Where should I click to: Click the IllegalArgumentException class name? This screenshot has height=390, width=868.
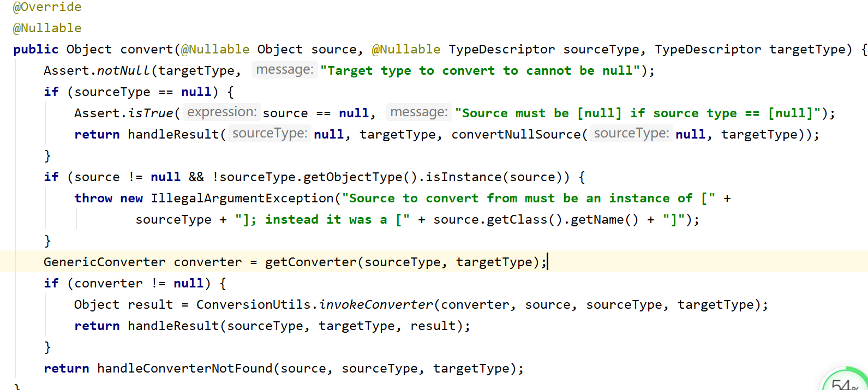pos(242,198)
